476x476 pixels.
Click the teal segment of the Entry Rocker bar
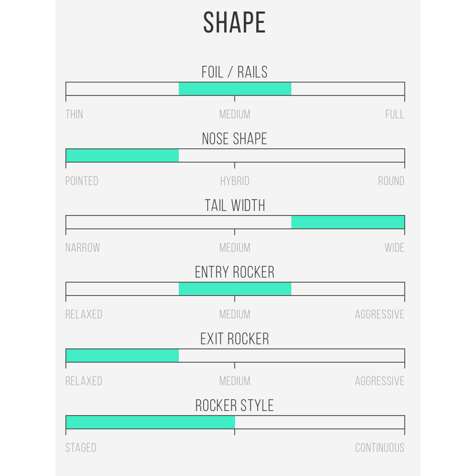pos(235,288)
